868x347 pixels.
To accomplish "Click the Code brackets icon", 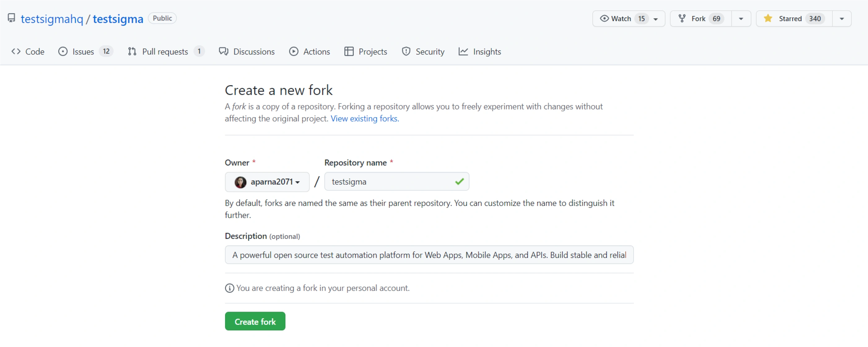I will point(16,52).
